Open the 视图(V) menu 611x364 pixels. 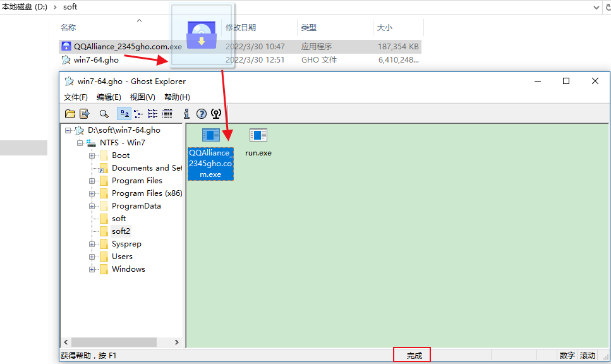(x=143, y=97)
